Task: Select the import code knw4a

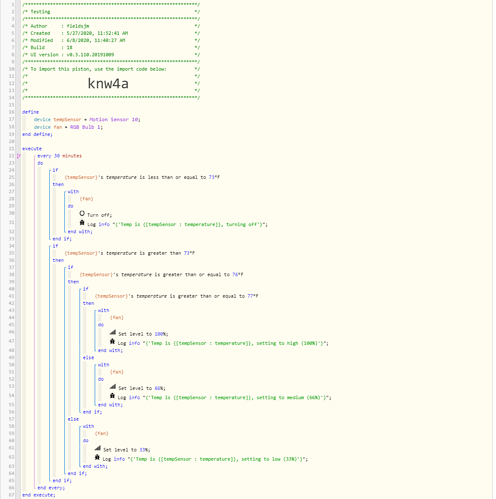Action: [x=108, y=83]
